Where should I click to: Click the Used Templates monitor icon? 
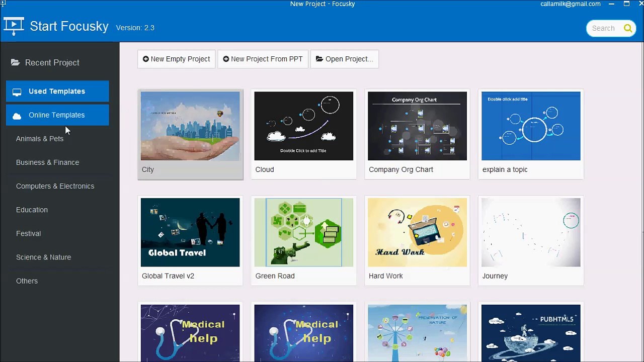[17, 92]
